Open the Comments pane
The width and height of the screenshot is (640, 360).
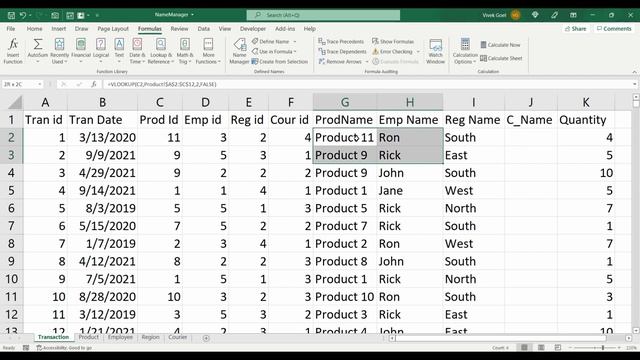614,29
